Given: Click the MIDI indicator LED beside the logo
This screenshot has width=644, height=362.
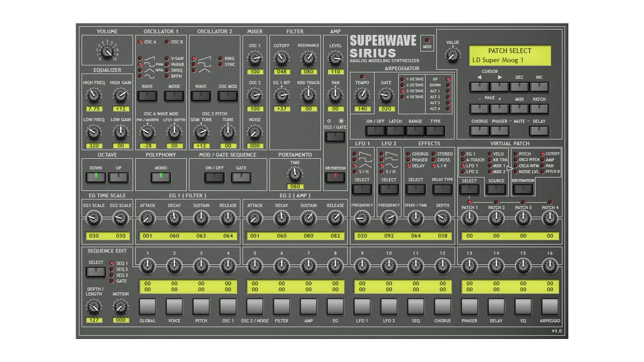Looking at the screenshot, I should [427, 39].
